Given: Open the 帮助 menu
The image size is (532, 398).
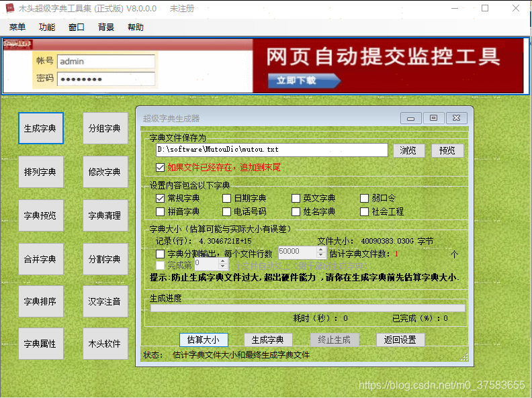Looking at the screenshot, I should tap(136, 27).
